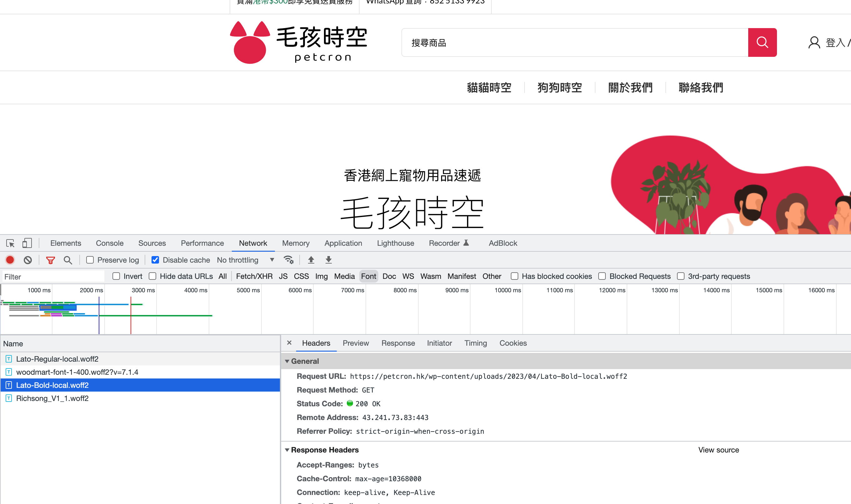This screenshot has height=504, width=851.
Task: Toggle the red filter funnel icon
Action: click(x=50, y=260)
